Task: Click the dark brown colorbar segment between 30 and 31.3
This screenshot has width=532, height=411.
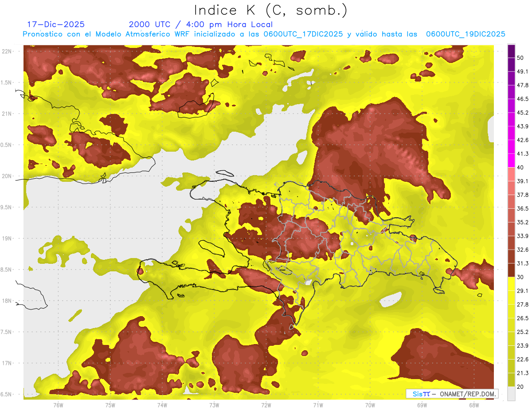Action: coord(511,270)
